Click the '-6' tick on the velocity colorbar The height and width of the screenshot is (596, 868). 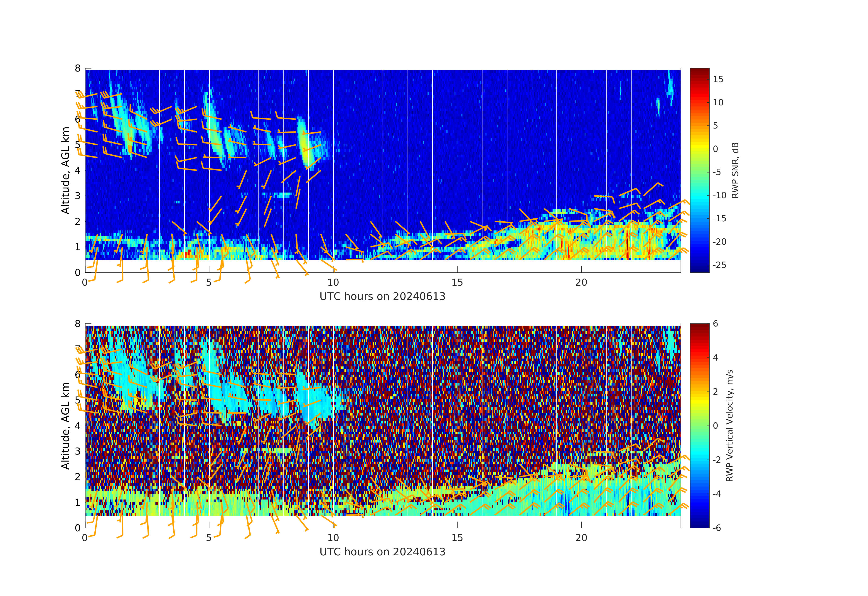tap(716, 528)
